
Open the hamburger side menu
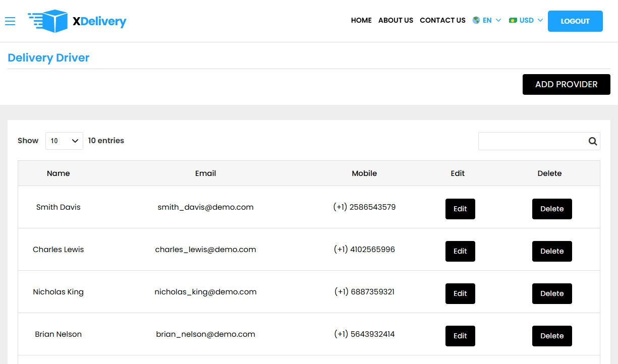click(x=10, y=21)
